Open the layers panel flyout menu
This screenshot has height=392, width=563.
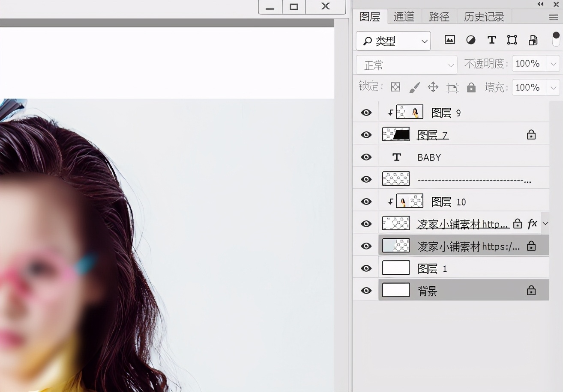553,17
